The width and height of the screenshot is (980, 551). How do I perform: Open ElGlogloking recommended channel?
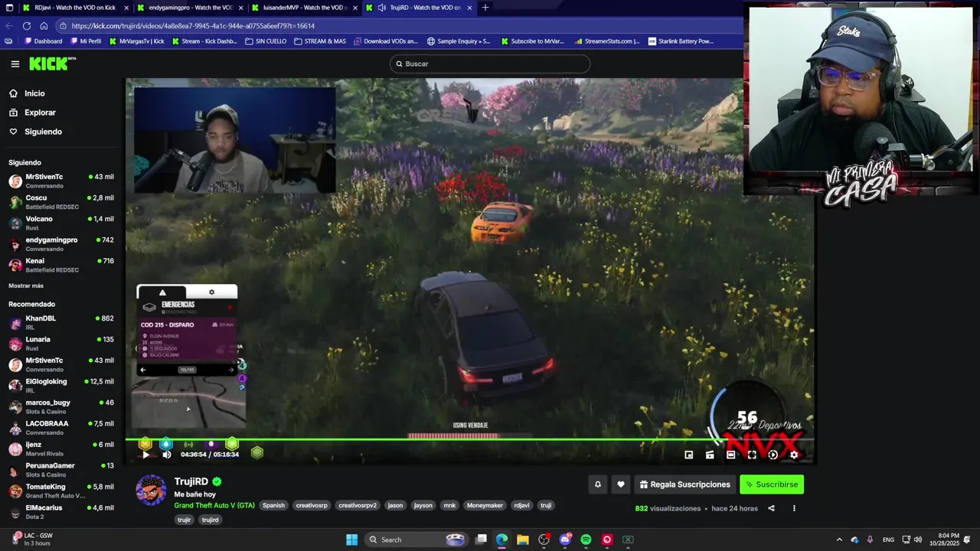[x=61, y=386]
